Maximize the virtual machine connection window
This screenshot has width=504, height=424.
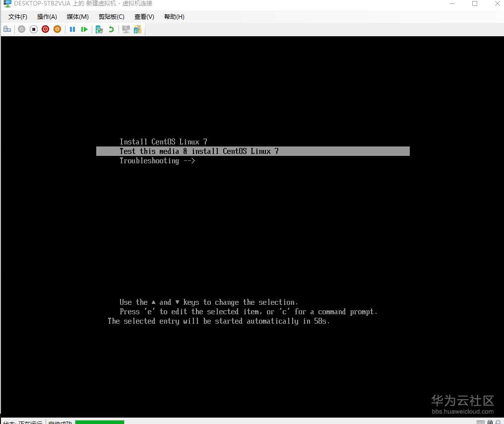475,3
